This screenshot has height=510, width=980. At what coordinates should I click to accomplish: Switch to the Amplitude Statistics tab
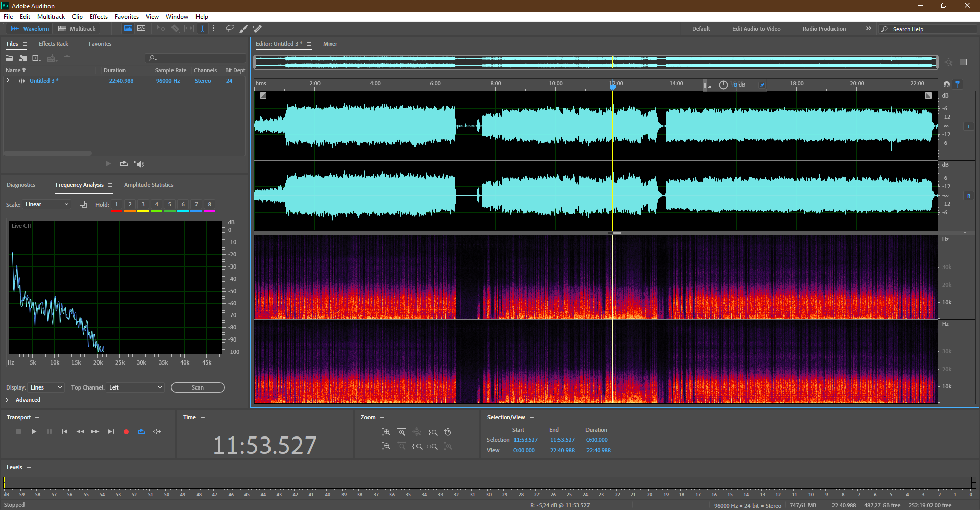(148, 185)
